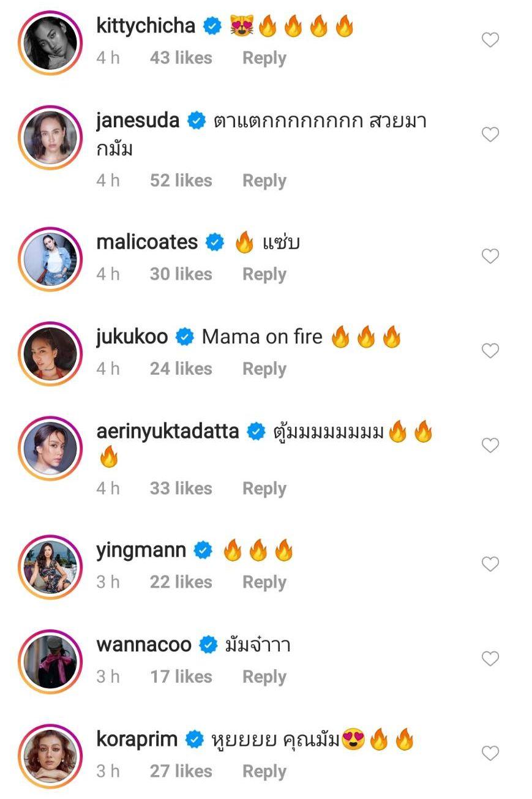Like the malicoates comment
This screenshot has height=799, width=532.
[490, 257]
